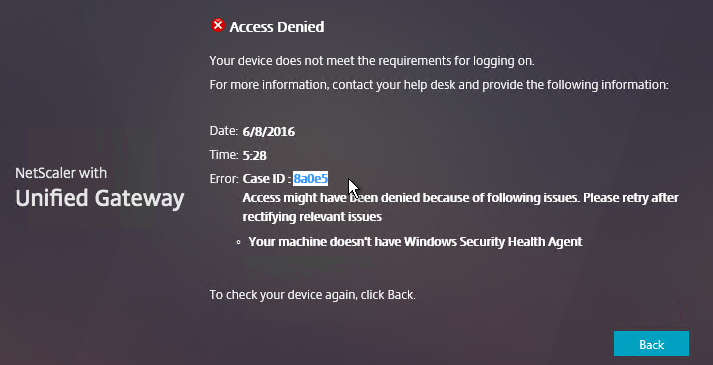The width and height of the screenshot is (713, 365).
Task: Click the Case ID label
Action: point(266,179)
